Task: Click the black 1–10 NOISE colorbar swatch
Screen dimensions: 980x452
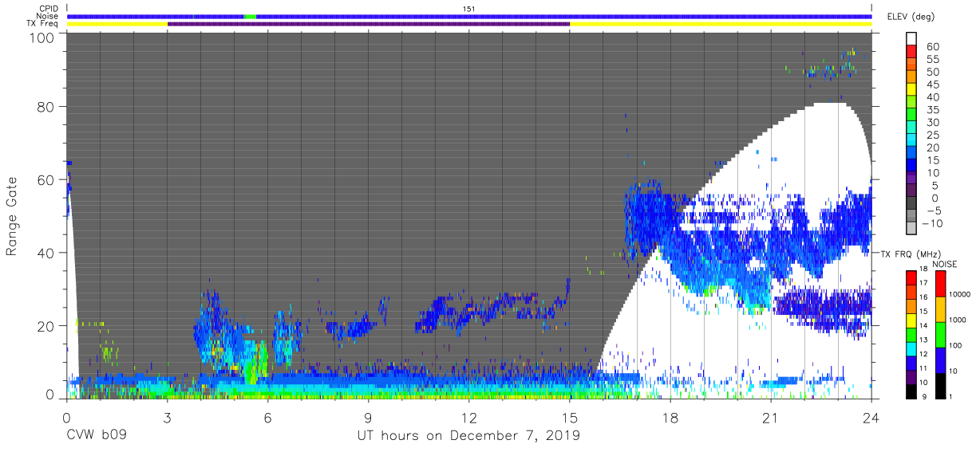Action: click(x=942, y=386)
